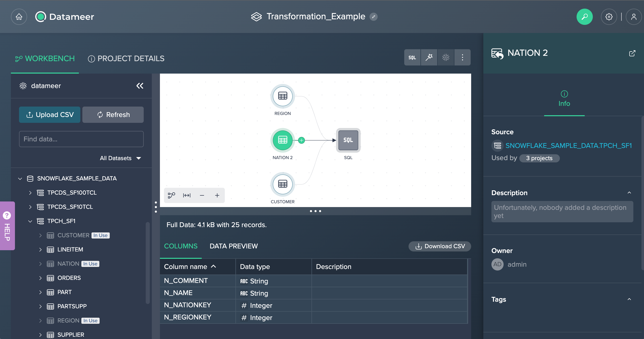This screenshot has height=339, width=644.
Task: Select the magic wand transformation icon
Action: 429,57
